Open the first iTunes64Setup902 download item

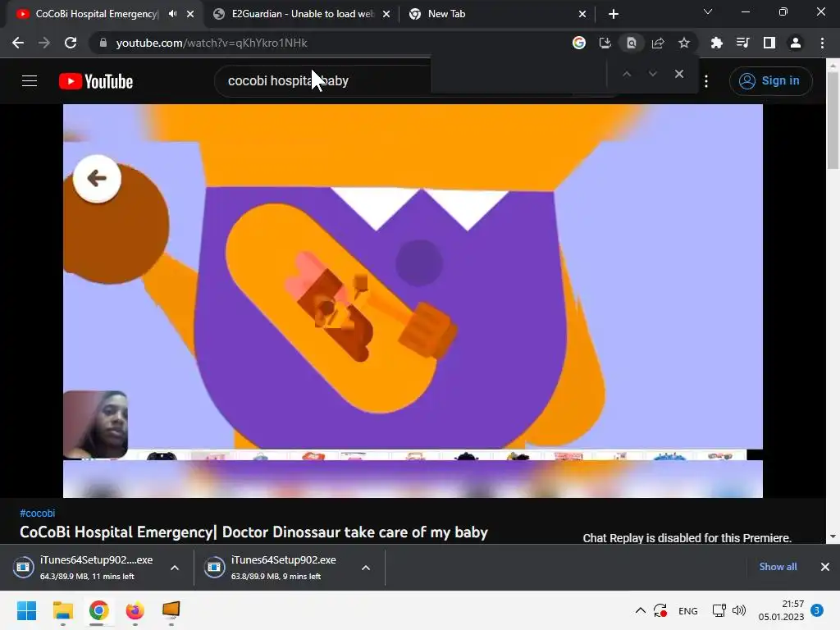[x=85, y=568]
